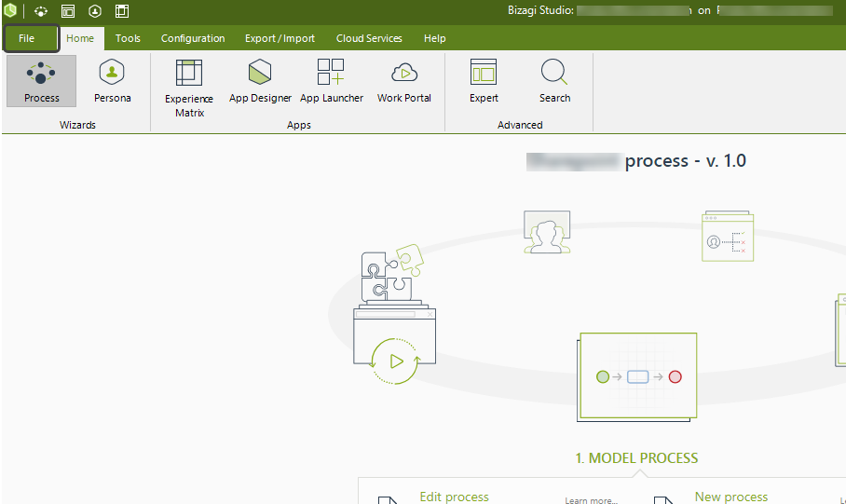Image resolution: width=846 pixels, height=504 pixels.
Task: Open the Persona wizard in the ribbon
Action: point(112,81)
